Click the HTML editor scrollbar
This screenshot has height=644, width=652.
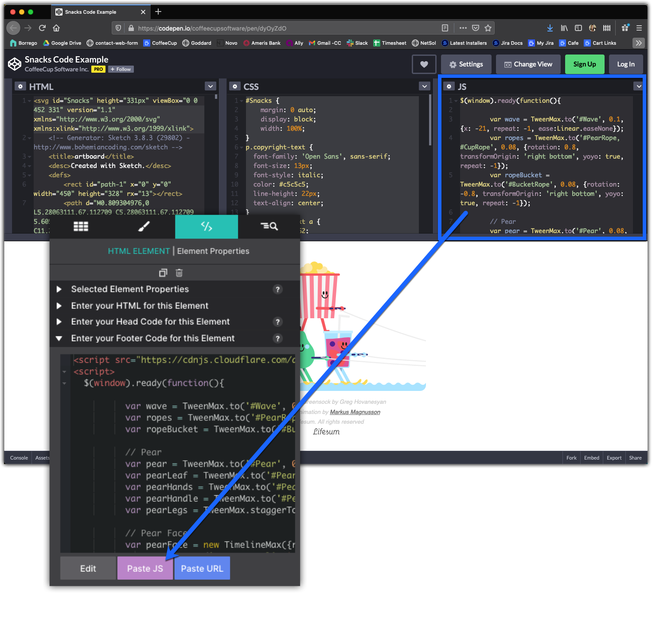216,96
